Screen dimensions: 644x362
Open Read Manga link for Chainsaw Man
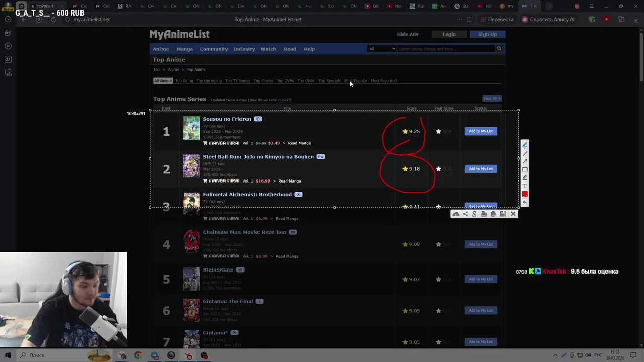coord(287,256)
